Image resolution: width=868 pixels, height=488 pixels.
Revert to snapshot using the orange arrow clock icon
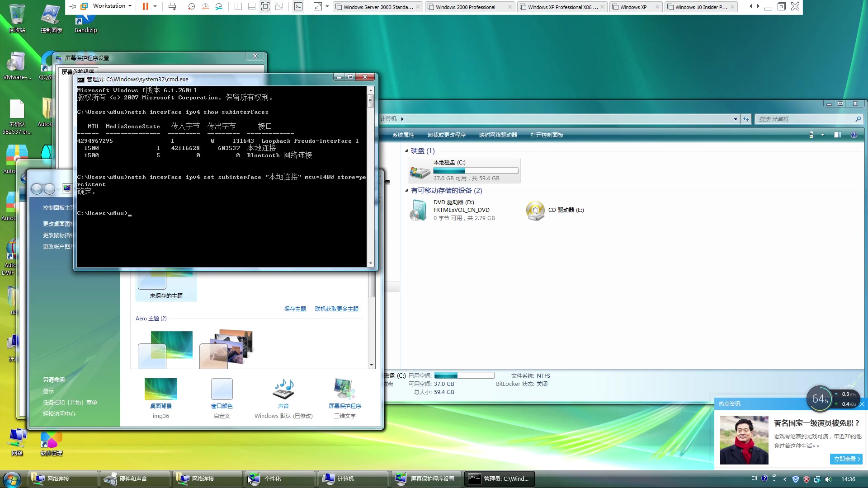[x=205, y=6]
